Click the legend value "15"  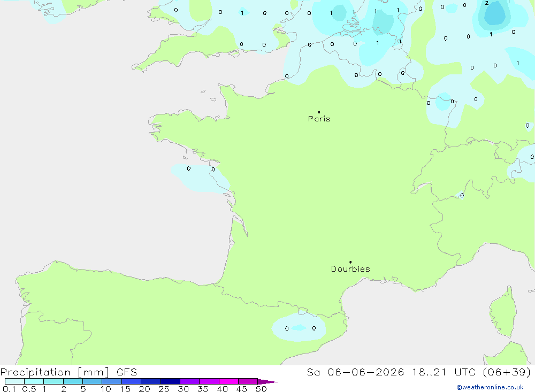pyautogui.click(x=125, y=389)
